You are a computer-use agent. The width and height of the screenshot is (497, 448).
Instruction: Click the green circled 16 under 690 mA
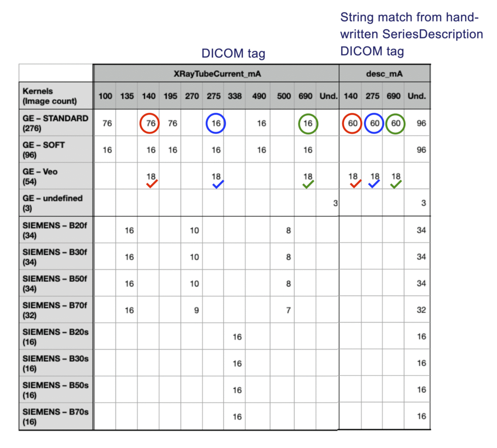coord(308,124)
